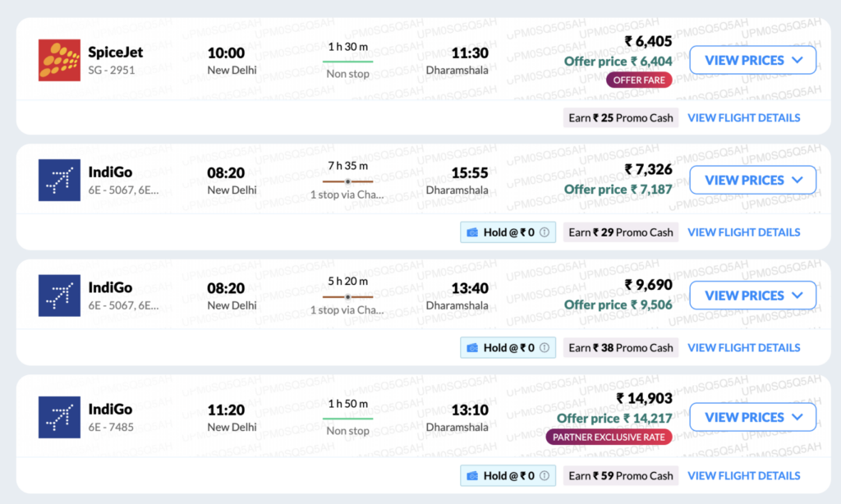Image resolution: width=841 pixels, height=504 pixels.
Task: Click 11:20 departure time
Action: 226,410
